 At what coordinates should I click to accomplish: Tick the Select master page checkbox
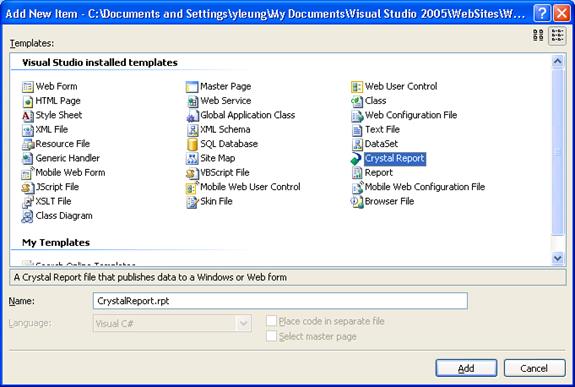click(272, 336)
